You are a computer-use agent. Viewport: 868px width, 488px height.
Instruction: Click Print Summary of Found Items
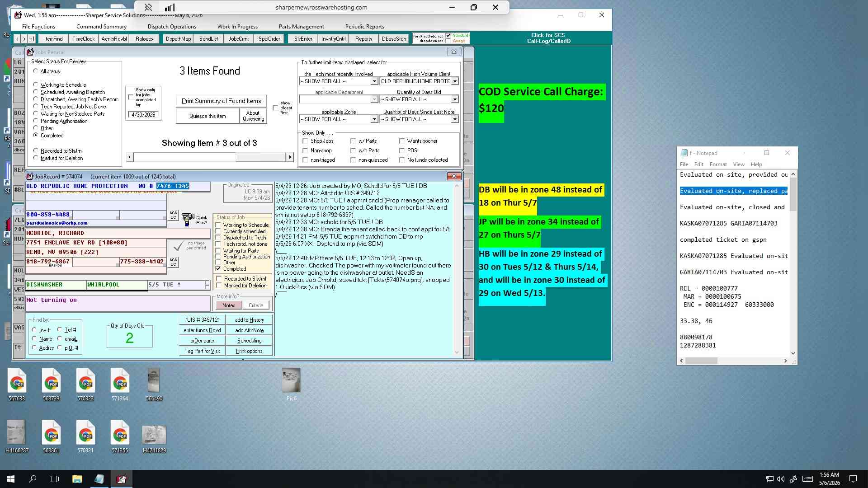[x=221, y=101]
